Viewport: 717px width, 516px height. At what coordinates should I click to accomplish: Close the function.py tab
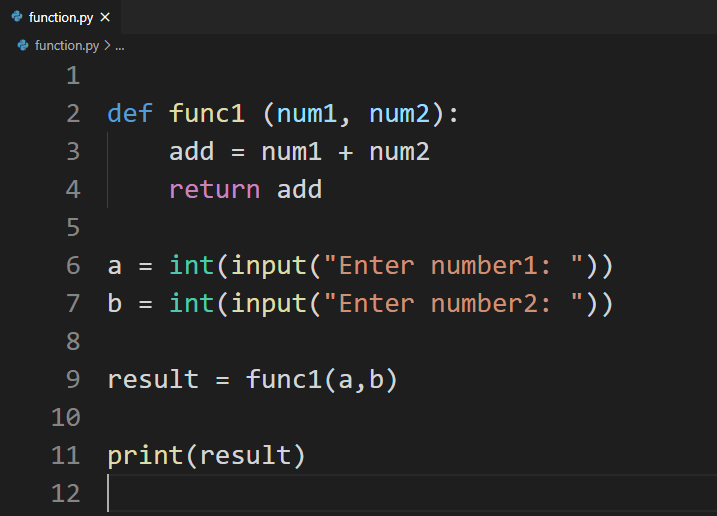pos(105,17)
